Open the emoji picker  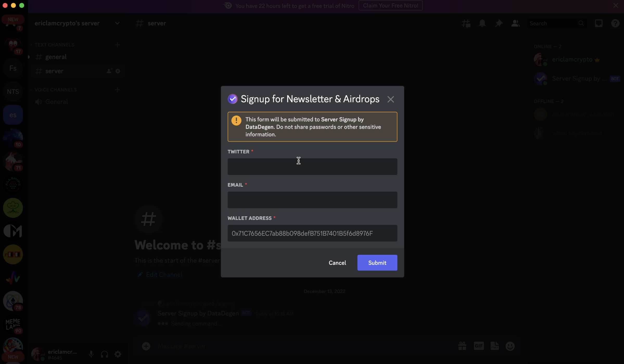pos(510,346)
